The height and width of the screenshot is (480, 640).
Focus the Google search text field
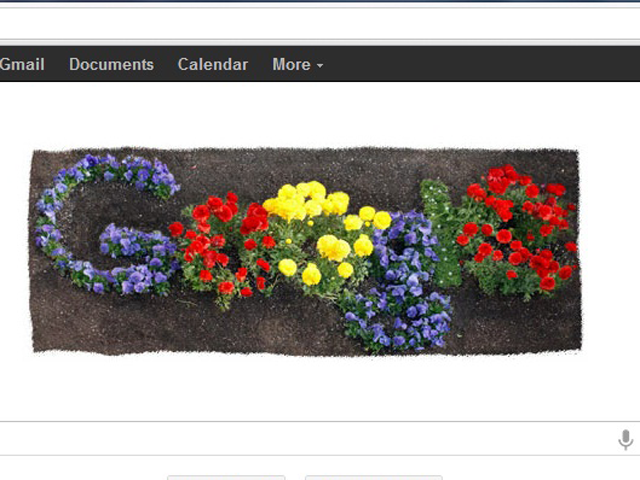[x=300, y=439]
